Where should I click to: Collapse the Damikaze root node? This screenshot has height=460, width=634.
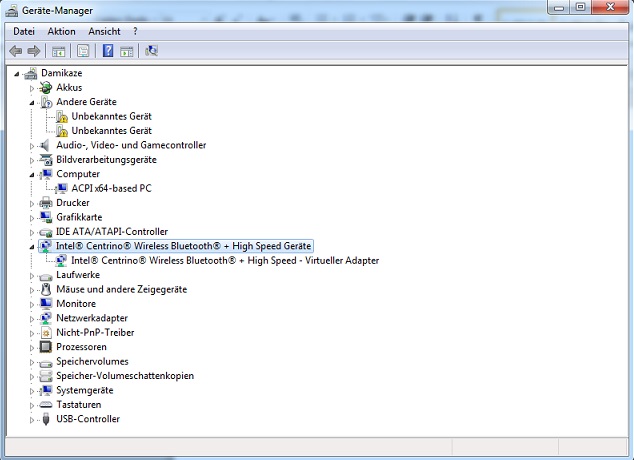(17, 74)
